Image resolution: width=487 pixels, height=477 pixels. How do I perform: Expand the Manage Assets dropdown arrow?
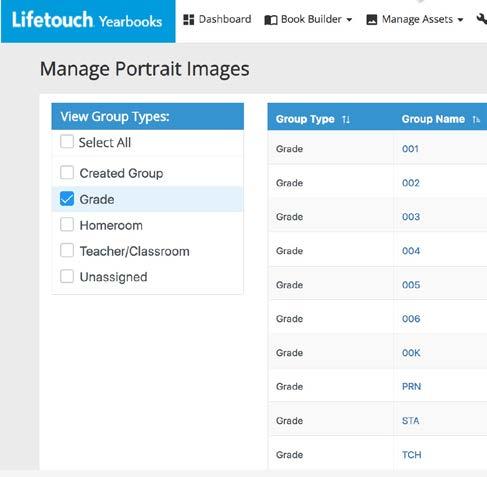click(460, 20)
